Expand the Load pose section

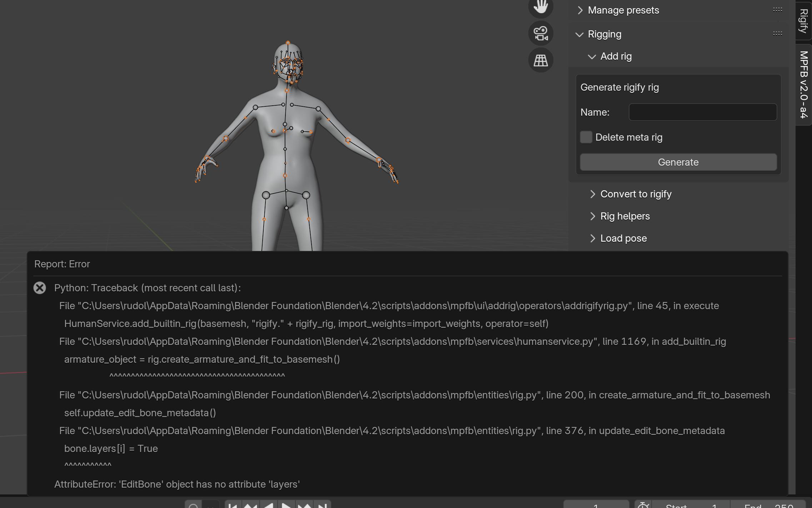(x=623, y=238)
